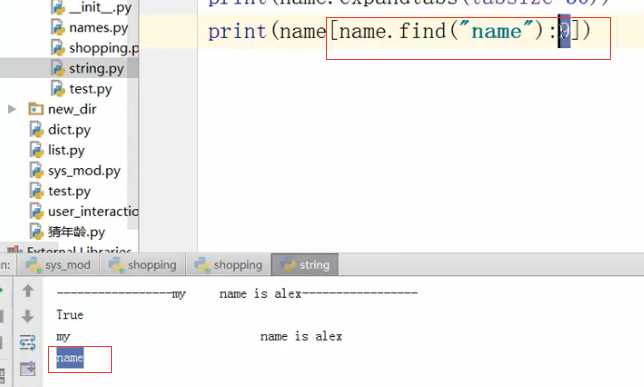Open sys_mod.py file

(75, 171)
